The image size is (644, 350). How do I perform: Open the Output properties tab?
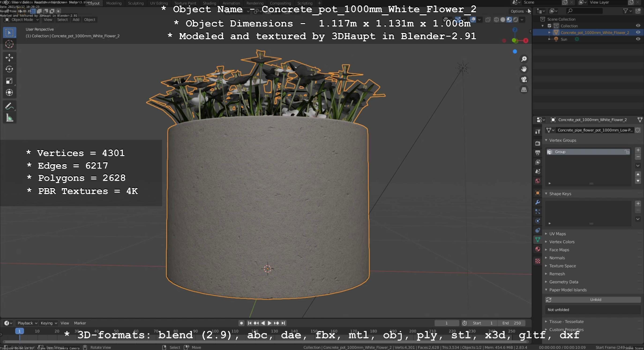[538, 153]
